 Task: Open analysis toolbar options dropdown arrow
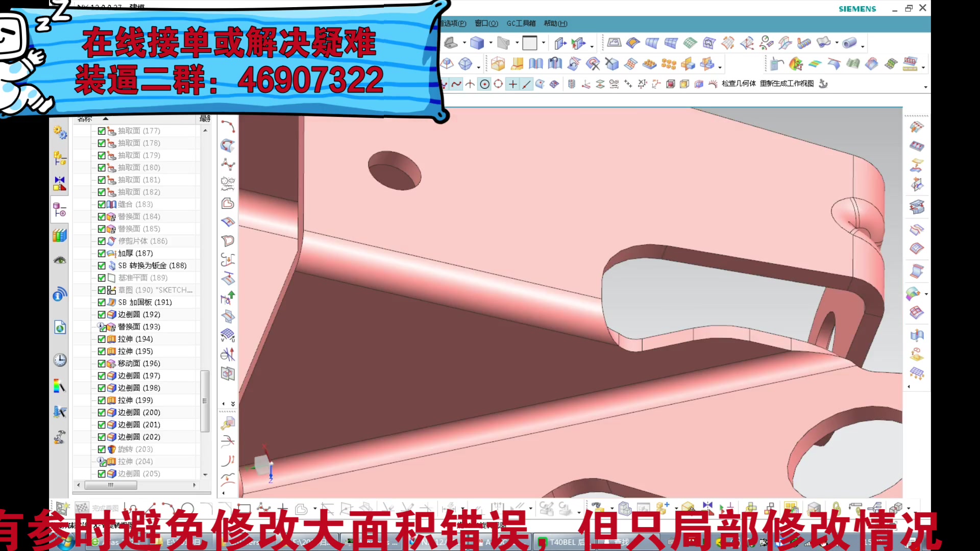(923, 67)
